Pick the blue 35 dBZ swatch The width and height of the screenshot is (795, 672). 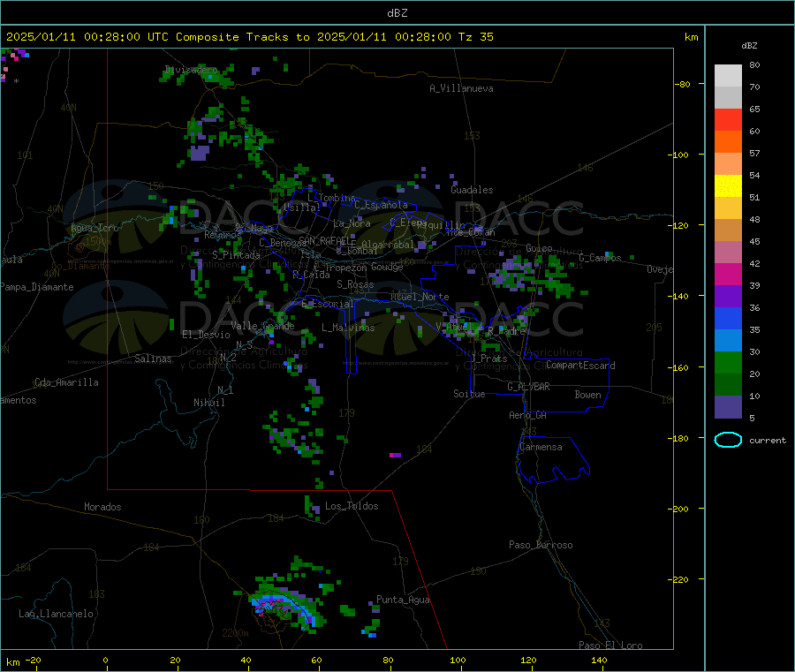pyautogui.click(x=728, y=318)
